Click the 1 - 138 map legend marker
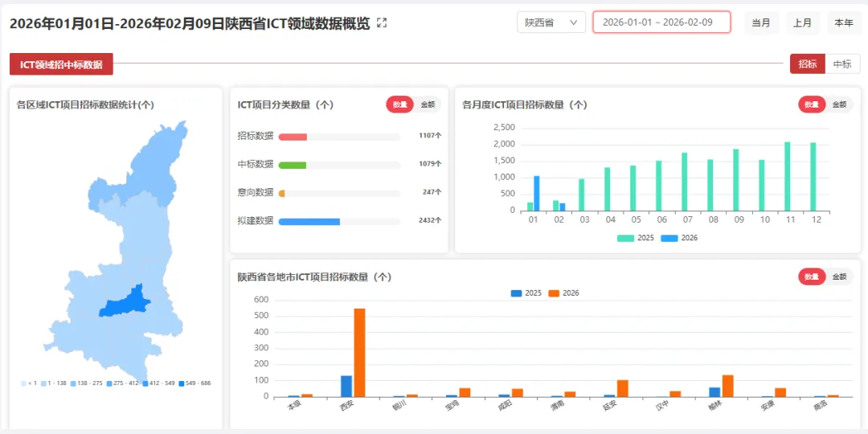This screenshot has width=868, height=434. click(x=44, y=383)
